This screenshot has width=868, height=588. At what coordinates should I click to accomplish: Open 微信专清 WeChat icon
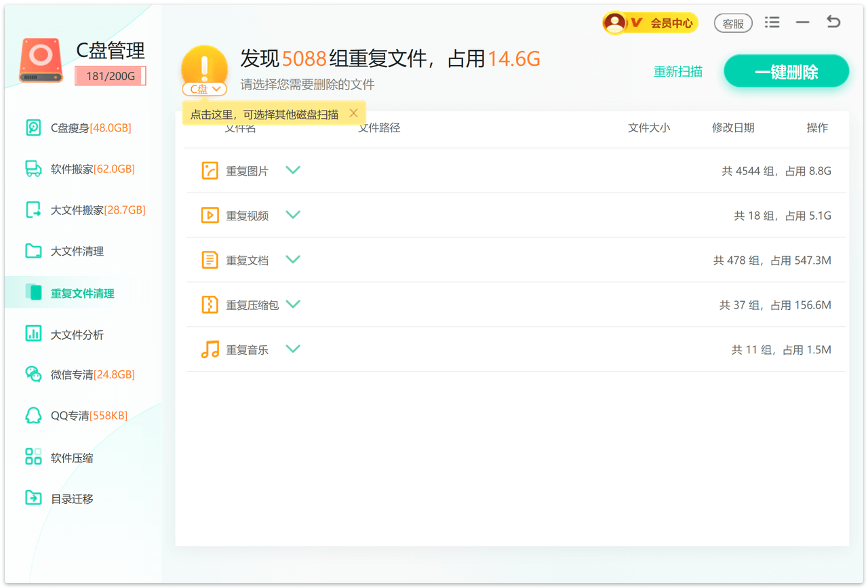point(33,374)
